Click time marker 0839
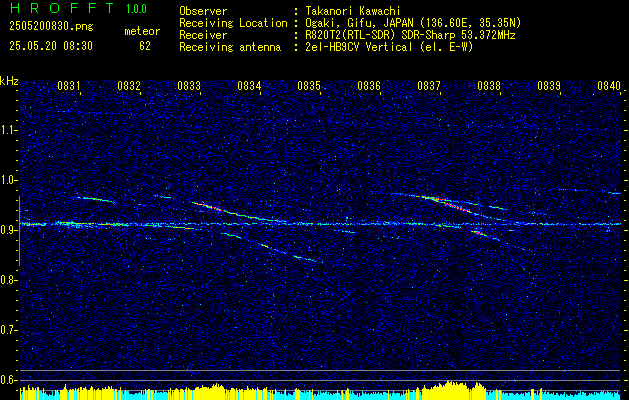Screen dimensions: 629x400 pos(548,86)
